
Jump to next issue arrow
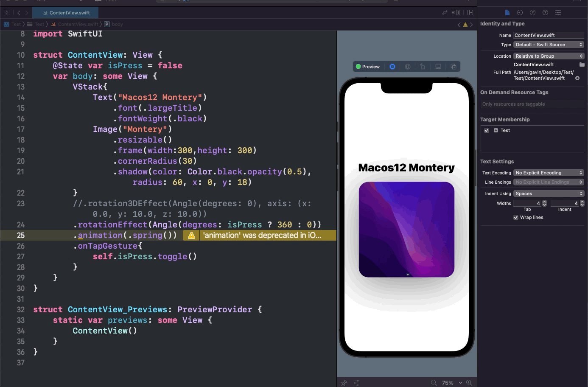point(471,25)
